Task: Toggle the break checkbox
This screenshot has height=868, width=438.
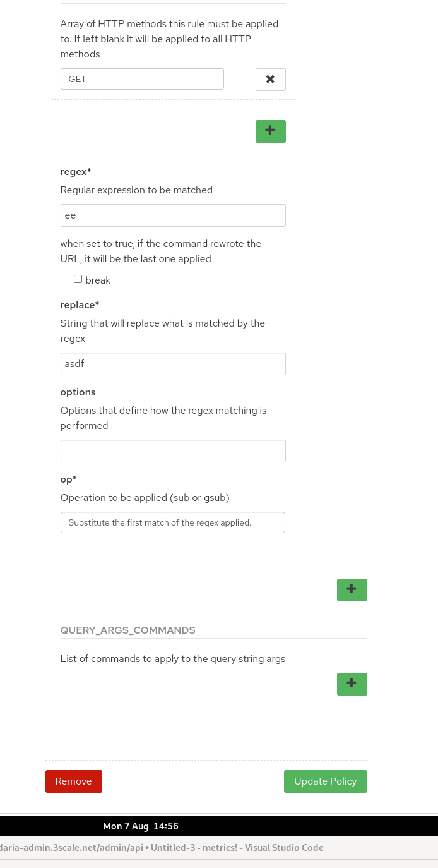Action: click(x=78, y=279)
